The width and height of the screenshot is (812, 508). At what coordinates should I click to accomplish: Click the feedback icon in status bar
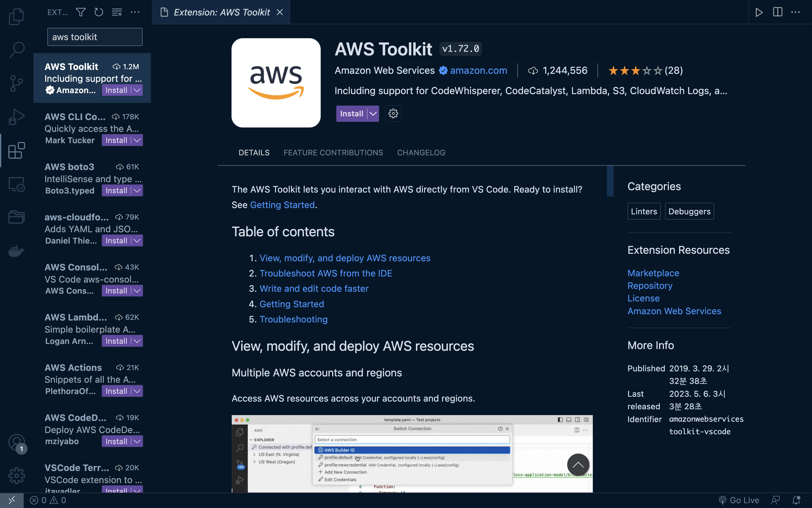pyautogui.click(x=776, y=500)
